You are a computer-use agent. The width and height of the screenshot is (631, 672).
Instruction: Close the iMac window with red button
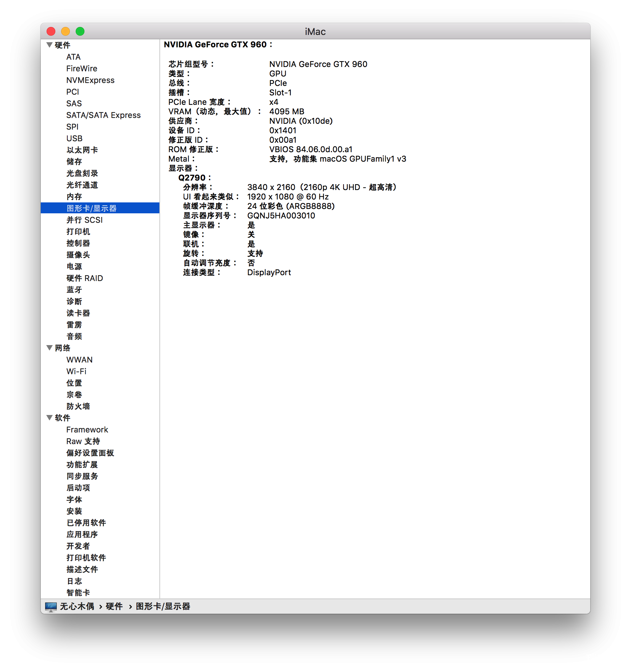click(51, 31)
